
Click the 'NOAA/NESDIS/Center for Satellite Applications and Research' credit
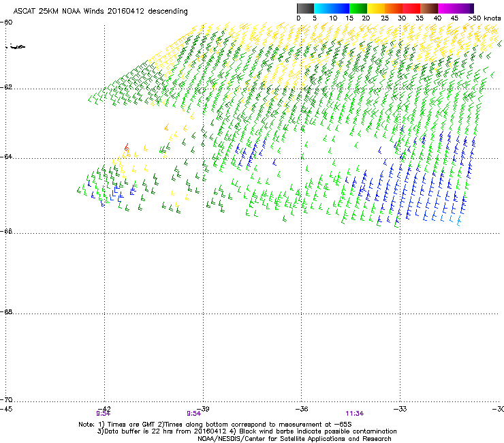click(294, 439)
